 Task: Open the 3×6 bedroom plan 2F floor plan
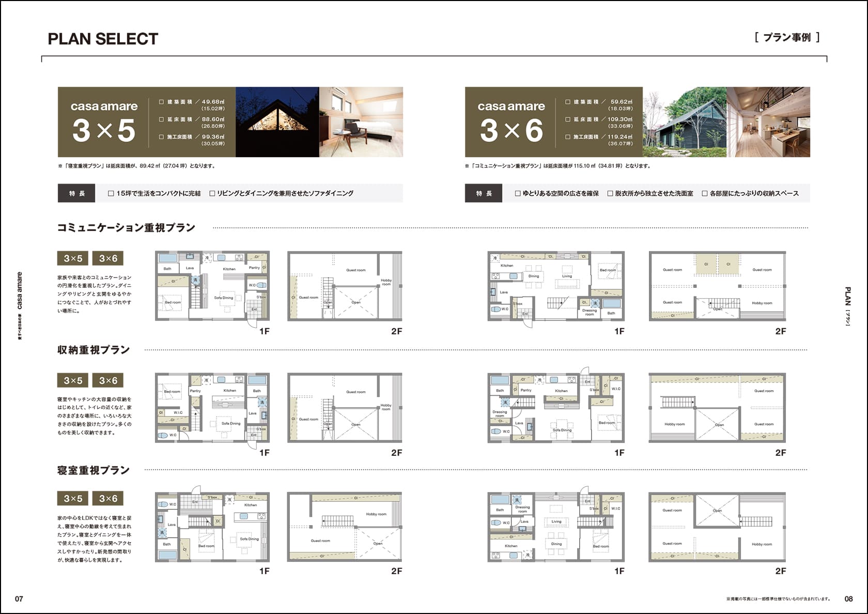click(x=717, y=527)
